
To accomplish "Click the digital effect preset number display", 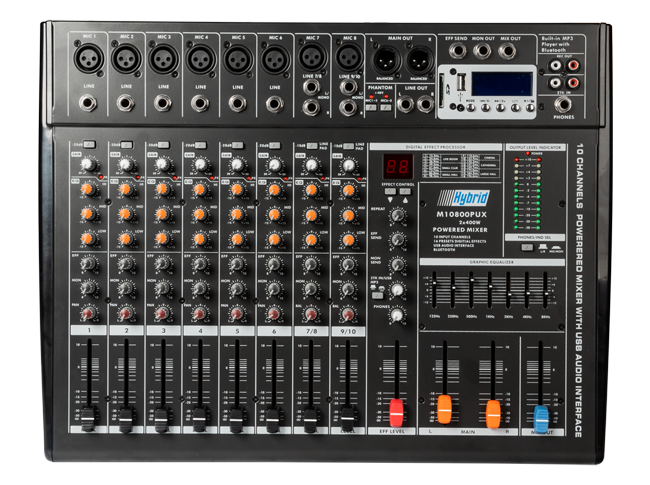I will (397, 168).
